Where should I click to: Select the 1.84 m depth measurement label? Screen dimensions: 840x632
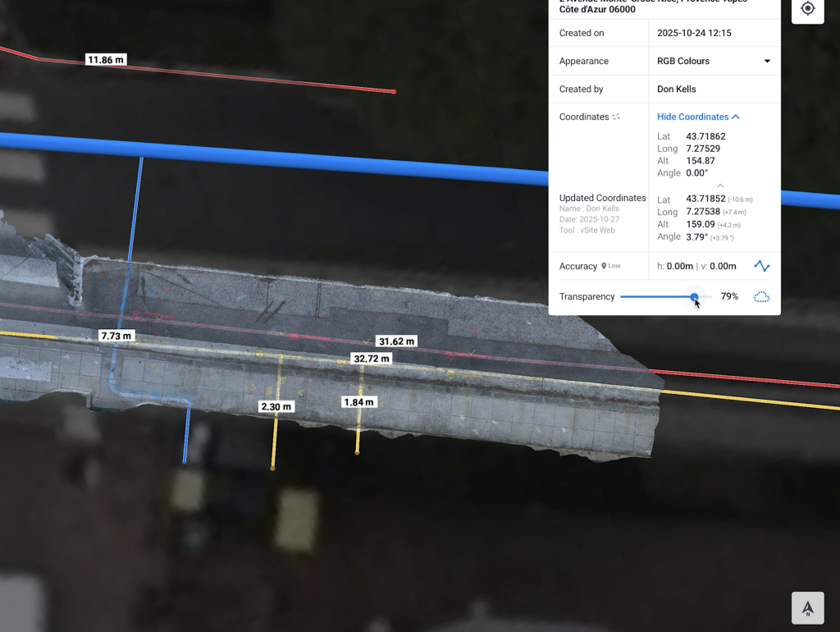coord(358,401)
